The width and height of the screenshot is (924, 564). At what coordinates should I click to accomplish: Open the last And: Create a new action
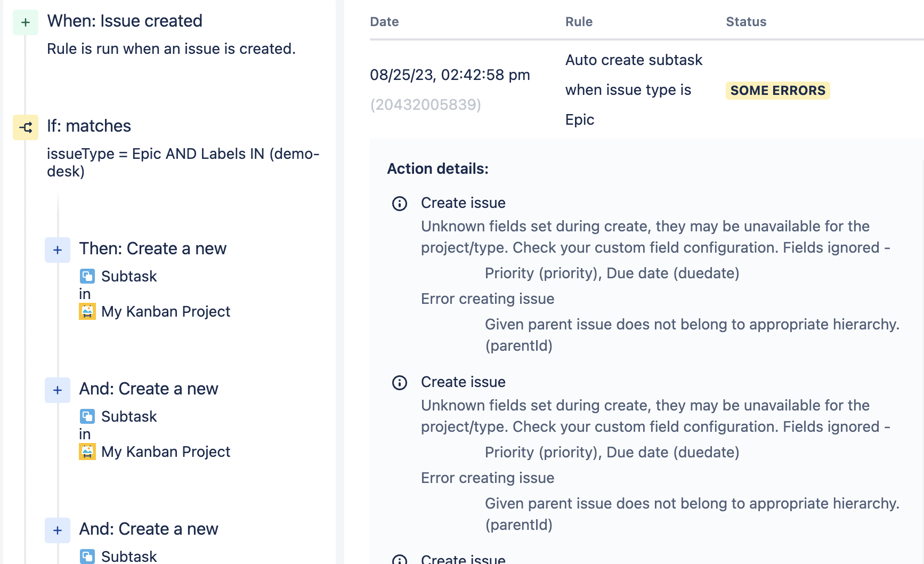(149, 529)
